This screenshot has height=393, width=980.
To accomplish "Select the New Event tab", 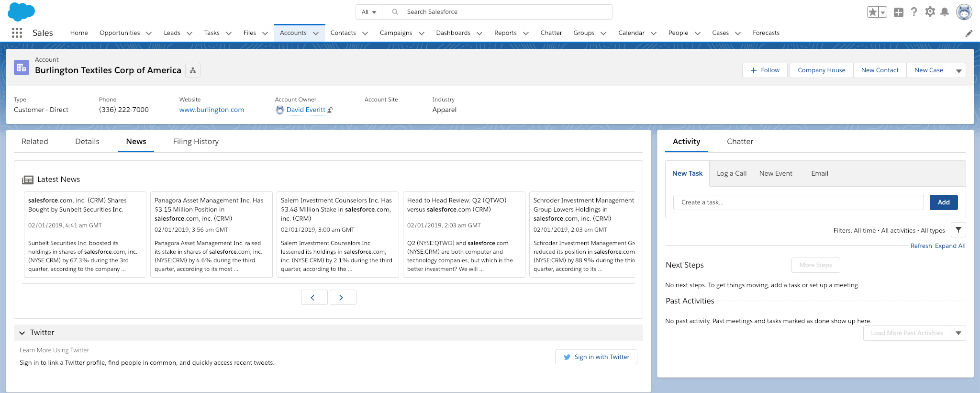I will click(x=776, y=173).
